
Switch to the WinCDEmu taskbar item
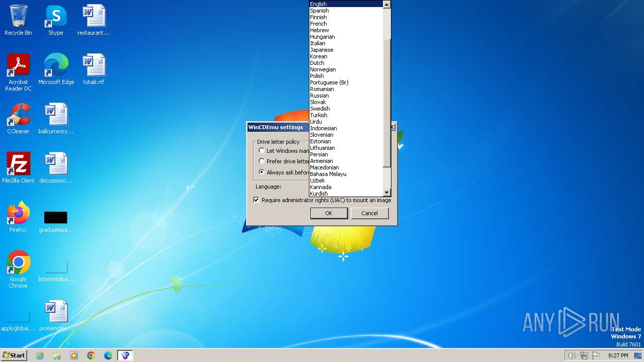tap(125, 355)
